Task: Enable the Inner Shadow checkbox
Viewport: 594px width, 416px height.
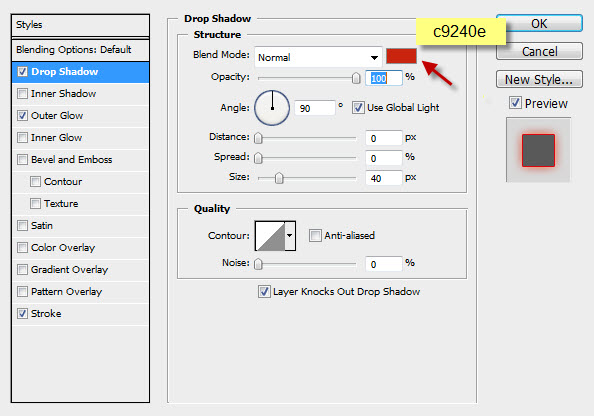Action: tap(22, 94)
